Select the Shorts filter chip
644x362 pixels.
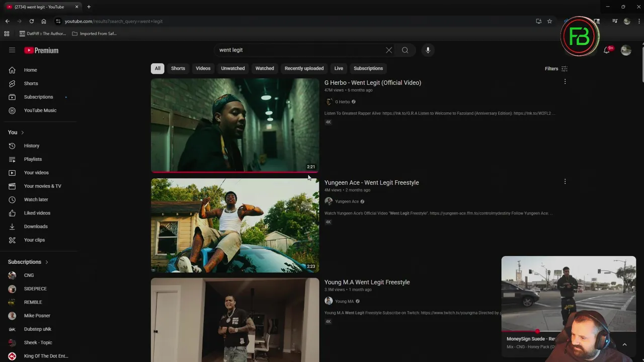point(178,68)
